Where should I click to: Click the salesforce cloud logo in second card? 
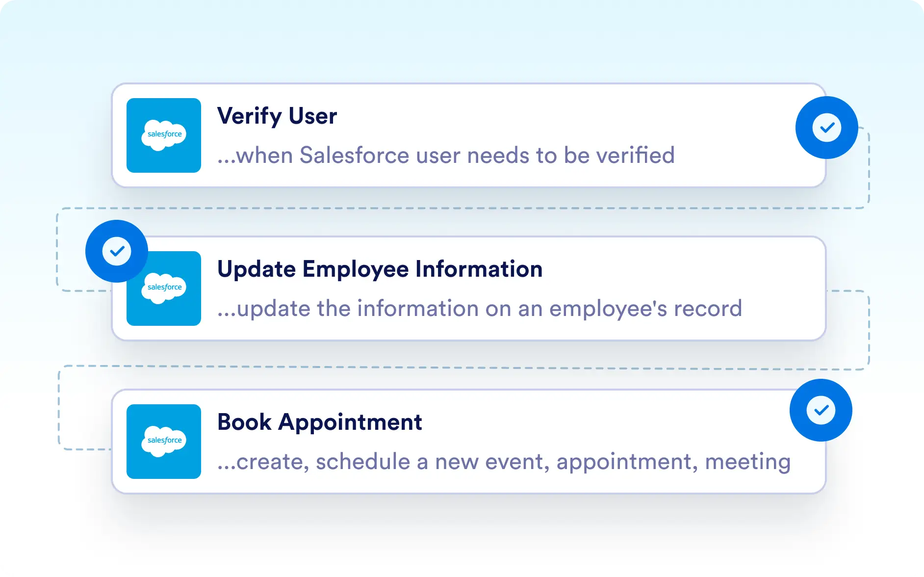coord(164,288)
